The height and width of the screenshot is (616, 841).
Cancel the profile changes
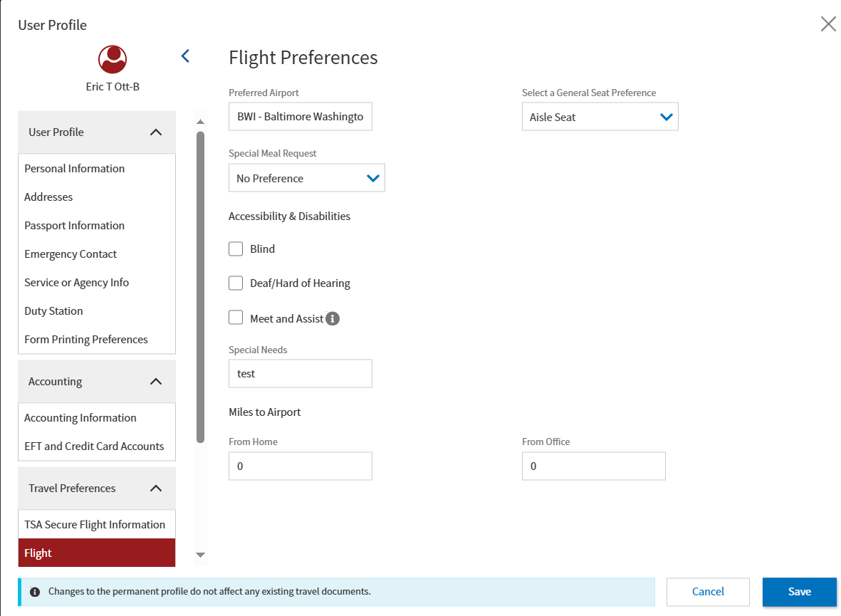pyautogui.click(x=708, y=592)
